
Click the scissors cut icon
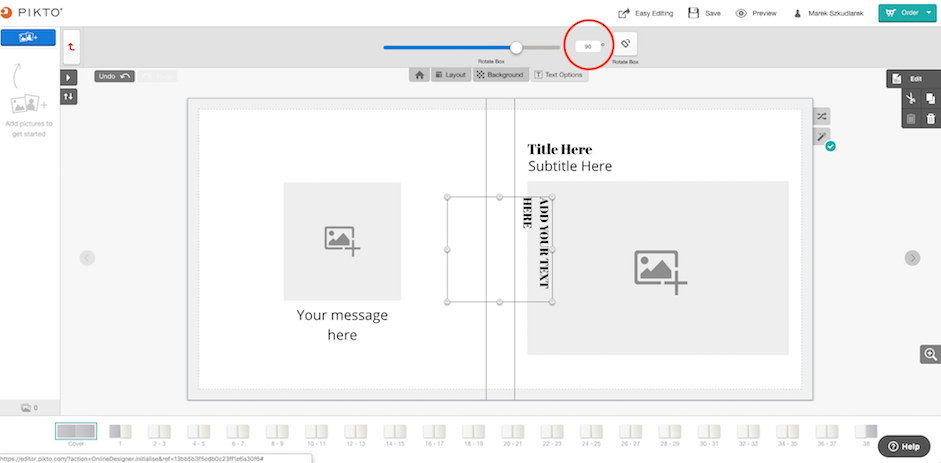[911, 98]
